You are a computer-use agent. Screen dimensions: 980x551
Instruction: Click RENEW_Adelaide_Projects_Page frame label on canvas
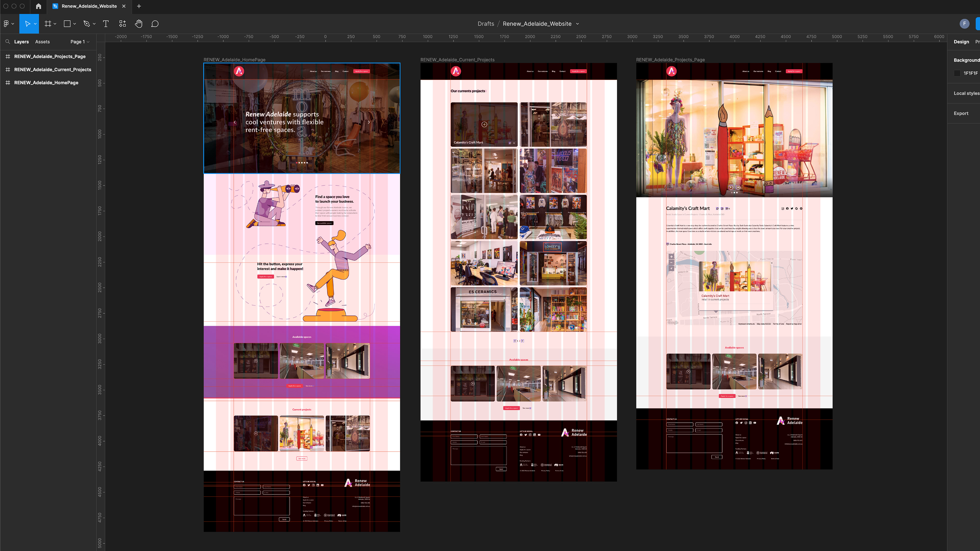(x=670, y=59)
